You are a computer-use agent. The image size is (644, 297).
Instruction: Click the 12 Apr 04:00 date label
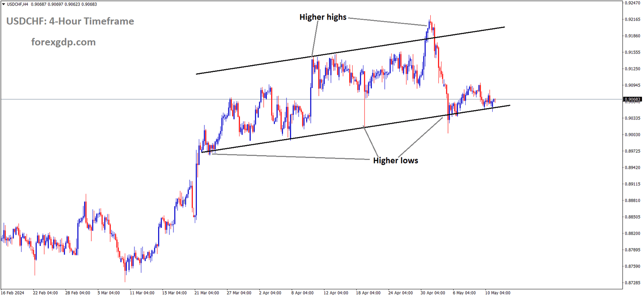(x=336, y=293)
